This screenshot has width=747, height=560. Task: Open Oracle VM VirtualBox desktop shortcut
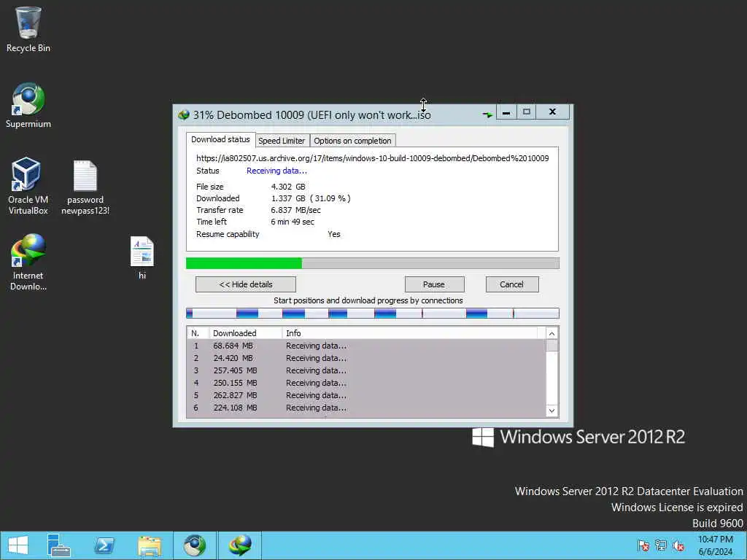tap(28, 186)
